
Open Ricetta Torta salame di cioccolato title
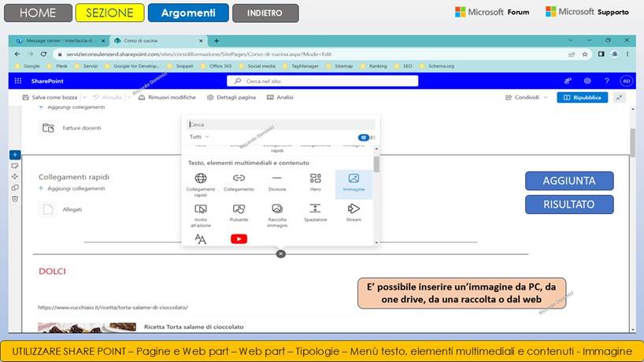pos(194,327)
